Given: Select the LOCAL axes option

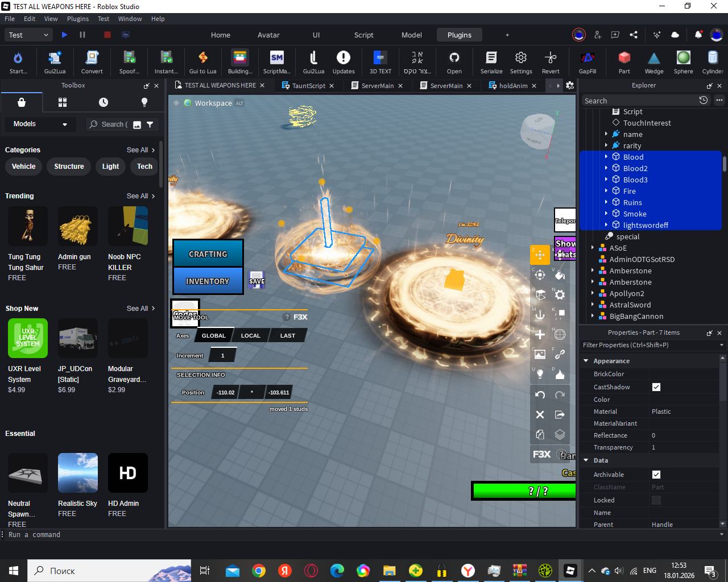Looking at the screenshot, I should (250, 335).
